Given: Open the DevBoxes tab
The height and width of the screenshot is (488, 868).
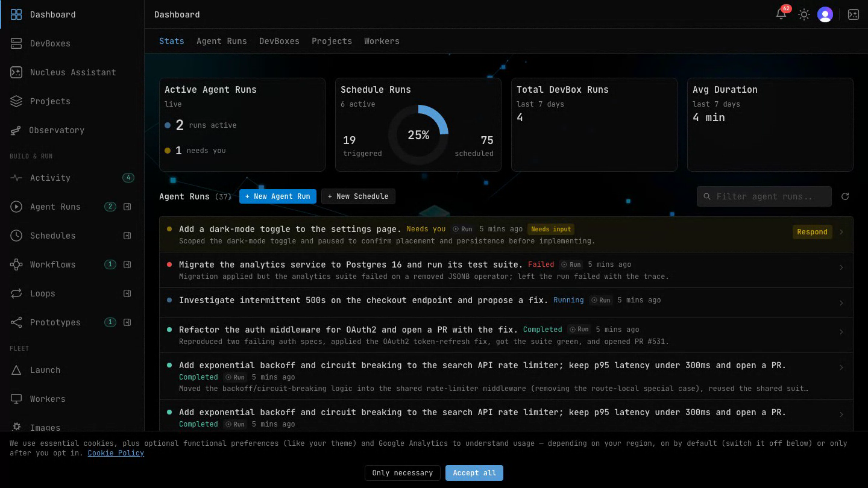Looking at the screenshot, I should (x=279, y=41).
